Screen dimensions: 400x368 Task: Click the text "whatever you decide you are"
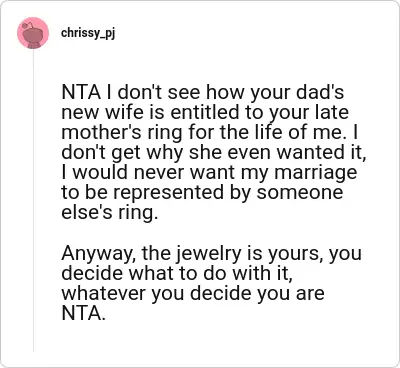pyautogui.click(x=193, y=293)
